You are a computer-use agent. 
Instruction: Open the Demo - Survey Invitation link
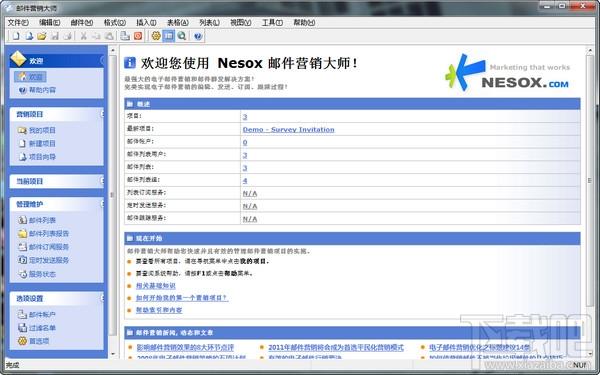[x=289, y=130]
